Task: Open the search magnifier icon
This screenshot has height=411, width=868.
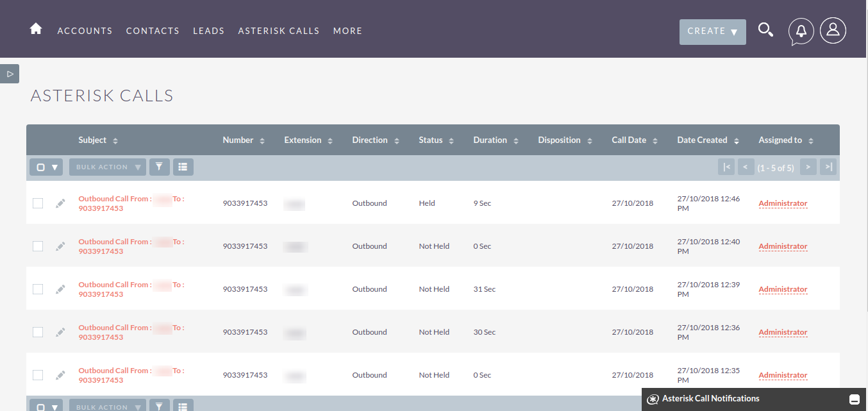Action: [765, 29]
